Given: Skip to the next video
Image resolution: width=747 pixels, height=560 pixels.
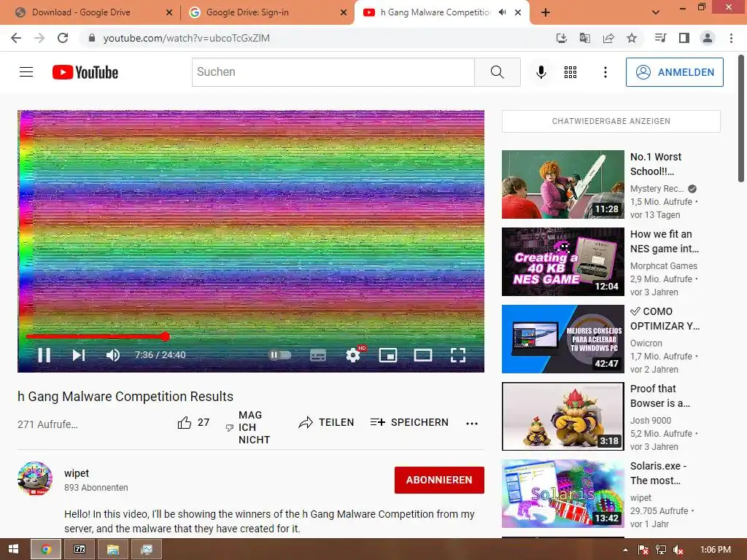Looking at the screenshot, I should point(79,355).
